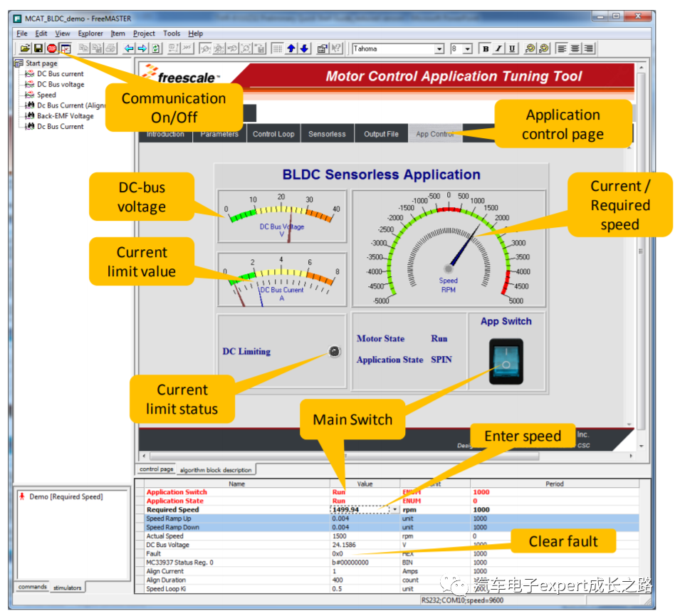Switch to the Control Loop tab

(273, 134)
